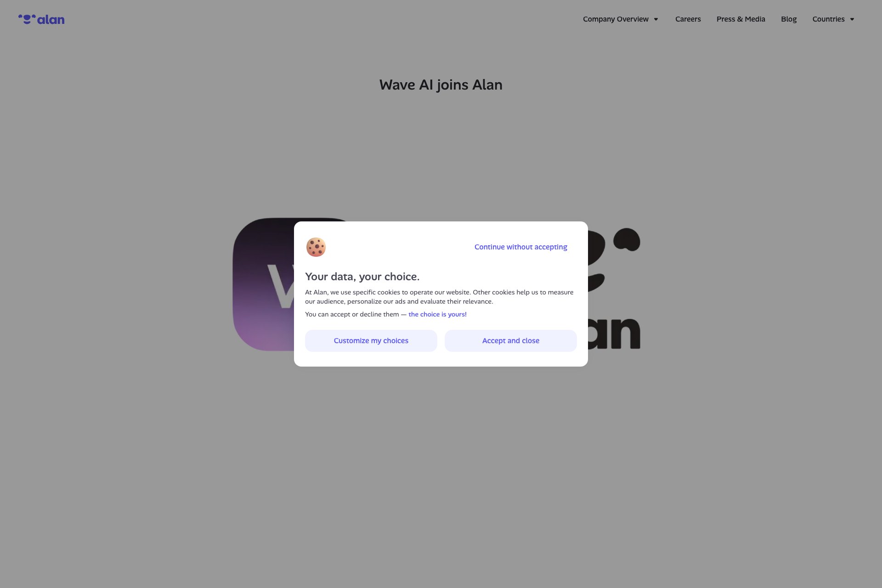Image resolution: width=882 pixels, height=588 pixels.
Task: Click the Alan logo in the header
Action: (x=41, y=19)
